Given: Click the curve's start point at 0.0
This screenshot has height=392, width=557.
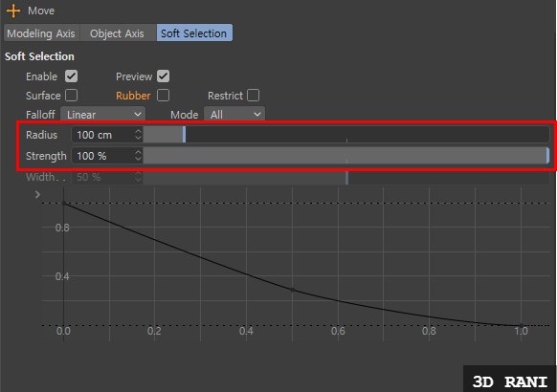Looking at the screenshot, I should click(x=64, y=204).
